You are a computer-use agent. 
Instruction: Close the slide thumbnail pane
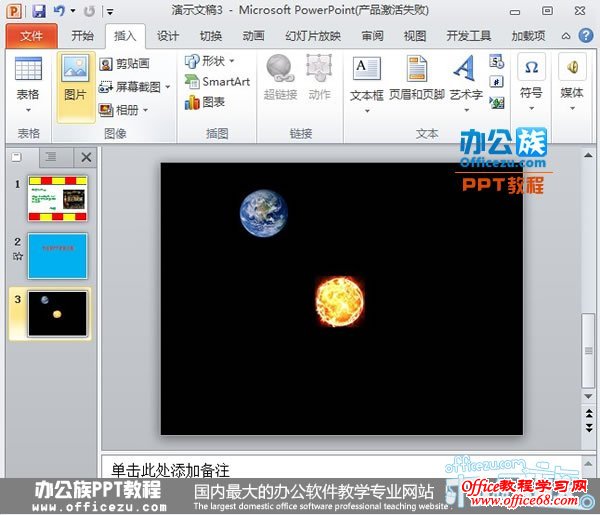click(x=86, y=157)
